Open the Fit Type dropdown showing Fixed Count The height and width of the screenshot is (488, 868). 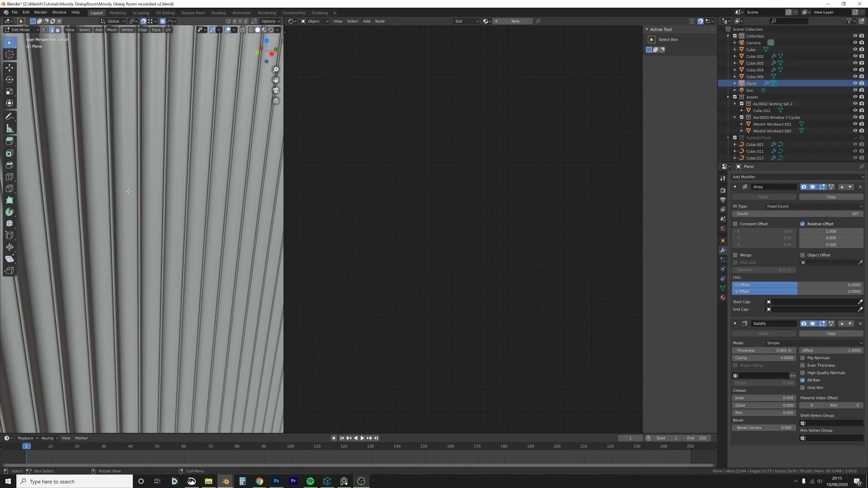814,206
